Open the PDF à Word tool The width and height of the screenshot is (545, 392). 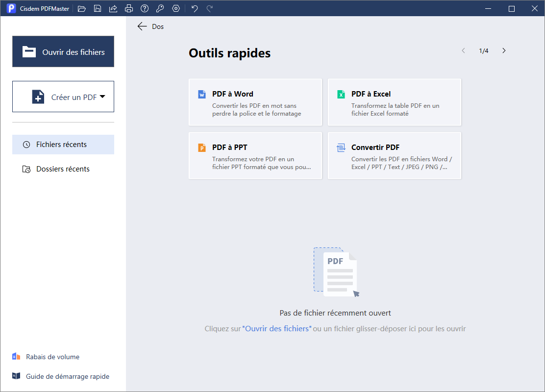pos(255,102)
